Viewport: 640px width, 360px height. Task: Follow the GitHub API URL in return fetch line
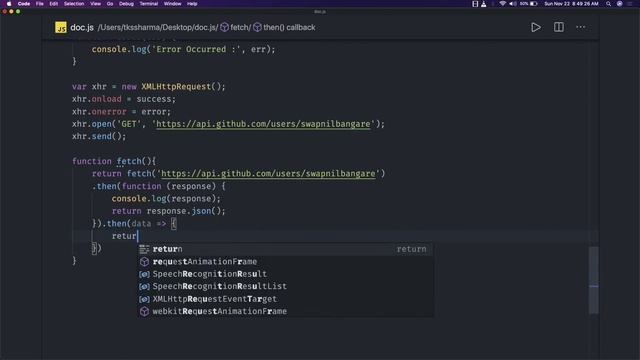coord(268,174)
